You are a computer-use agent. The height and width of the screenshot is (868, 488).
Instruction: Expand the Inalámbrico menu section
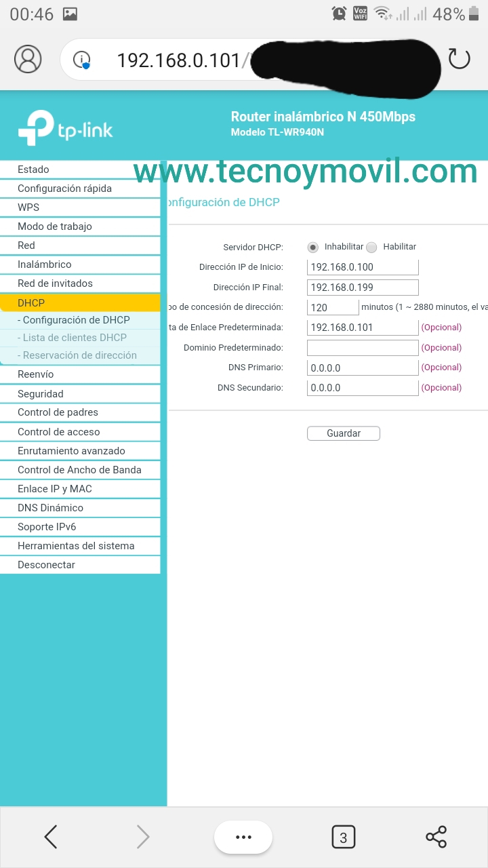pyautogui.click(x=80, y=264)
